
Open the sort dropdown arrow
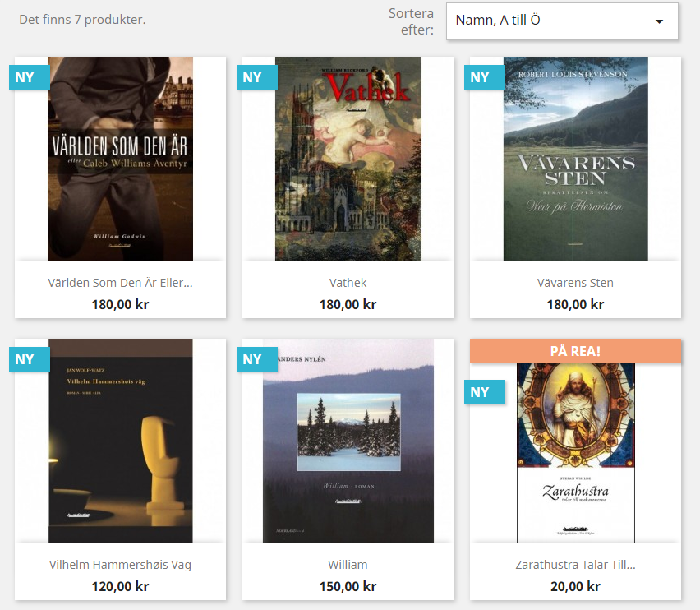[x=659, y=21]
